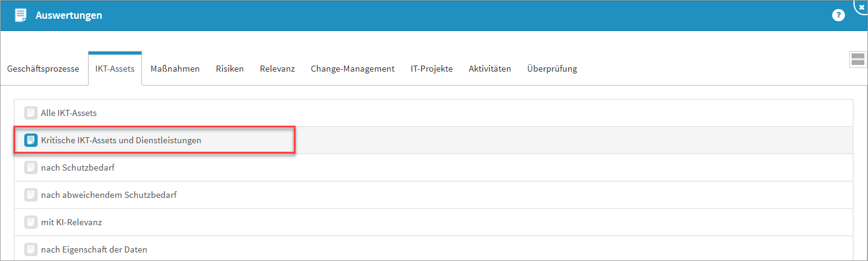
Task: Click the report icon beside nach Schutzbedarf
Action: point(30,168)
